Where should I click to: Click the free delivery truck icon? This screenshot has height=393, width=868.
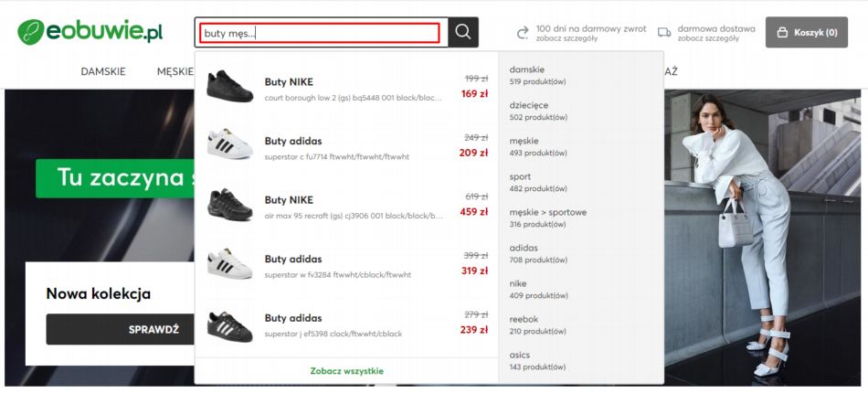click(x=664, y=33)
